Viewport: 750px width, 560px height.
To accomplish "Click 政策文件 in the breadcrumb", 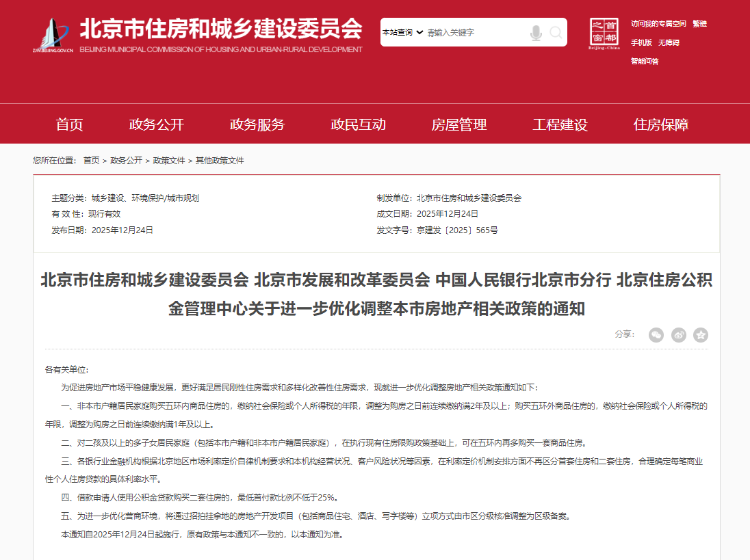I will click(x=169, y=161).
